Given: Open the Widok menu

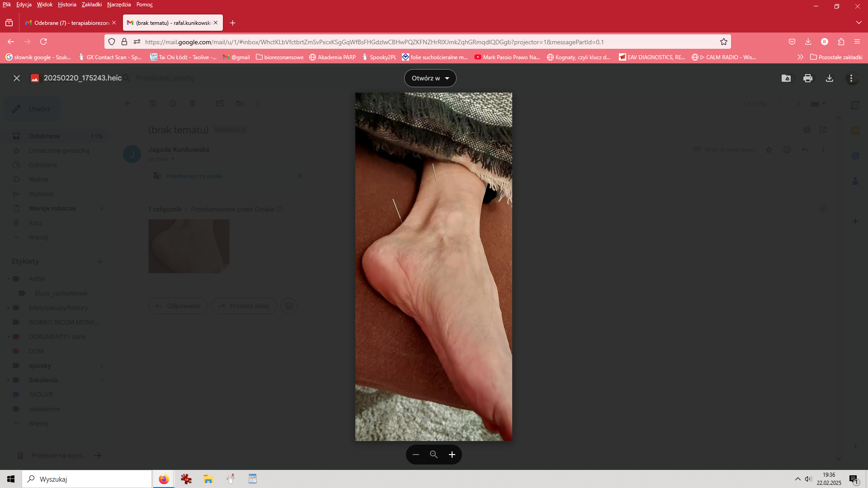Looking at the screenshot, I should (45, 5).
